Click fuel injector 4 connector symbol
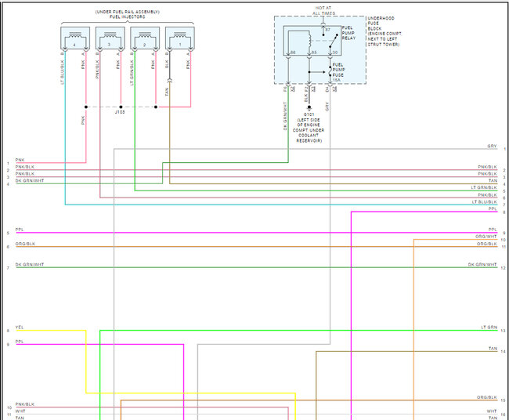 (x=74, y=38)
